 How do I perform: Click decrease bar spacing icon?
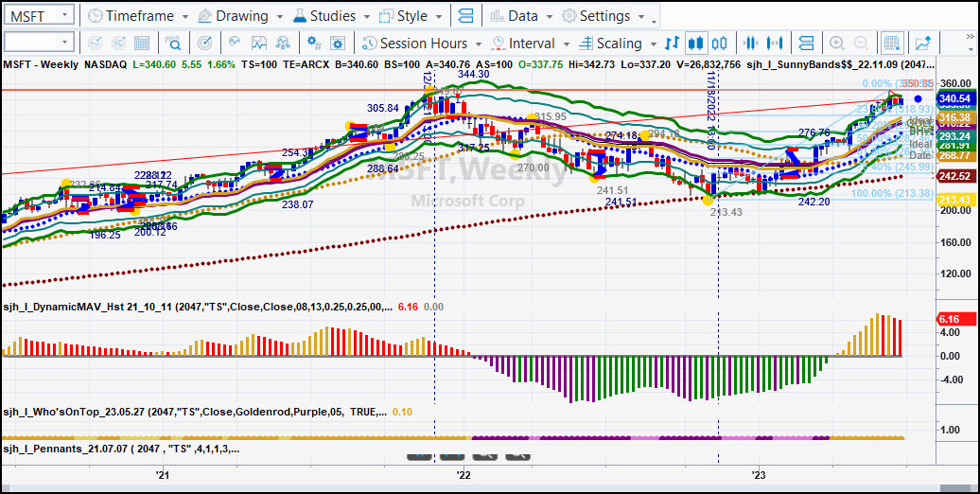click(751, 44)
